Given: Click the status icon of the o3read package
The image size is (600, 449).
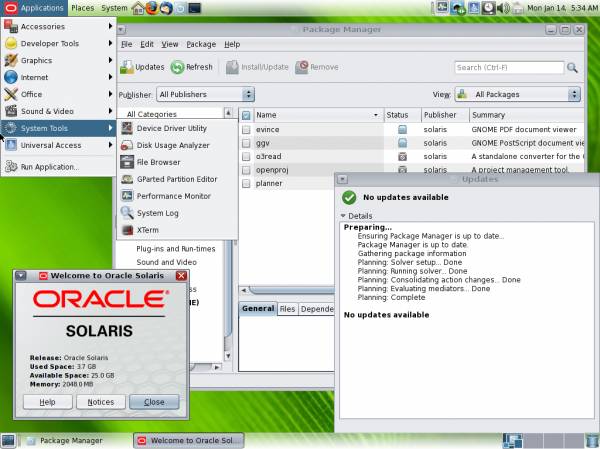Looking at the screenshot, I should coord(402,157).
